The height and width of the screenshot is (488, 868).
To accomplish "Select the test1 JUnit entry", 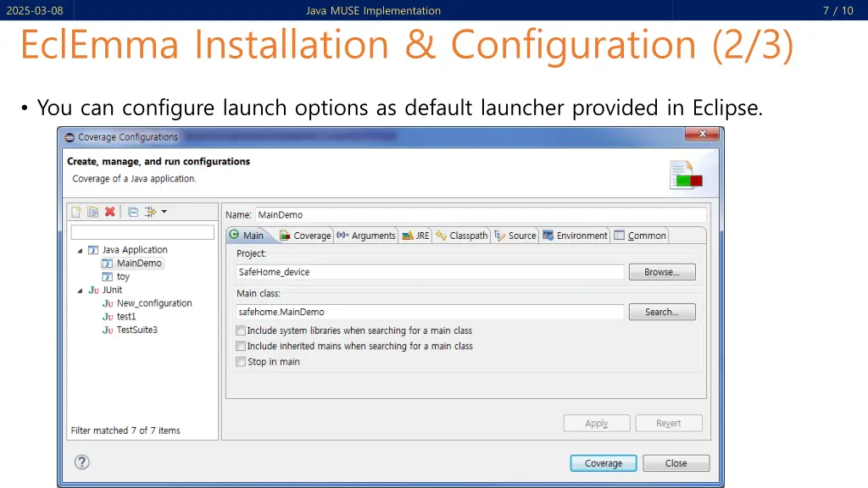I will [126, 317].
